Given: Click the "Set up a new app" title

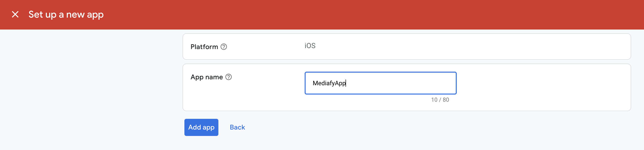Looking at the screenshot, I should (66, 15).
